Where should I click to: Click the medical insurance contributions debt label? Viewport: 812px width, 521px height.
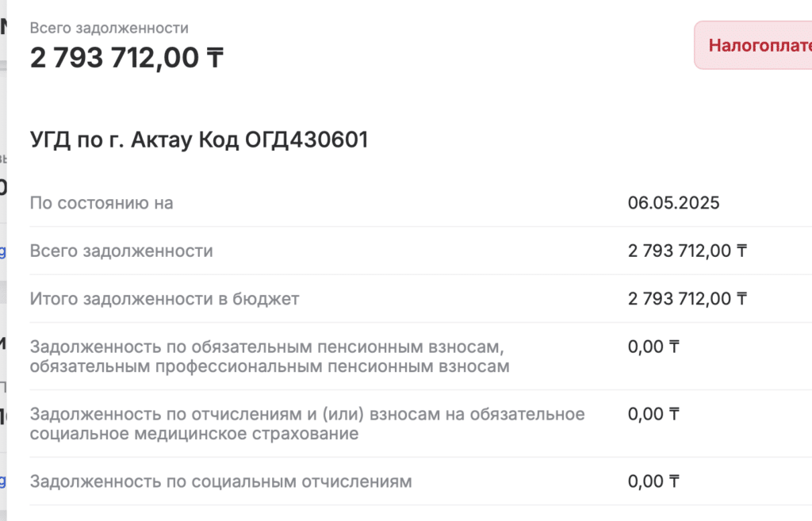pyautogui.click(x=307, y=423)
